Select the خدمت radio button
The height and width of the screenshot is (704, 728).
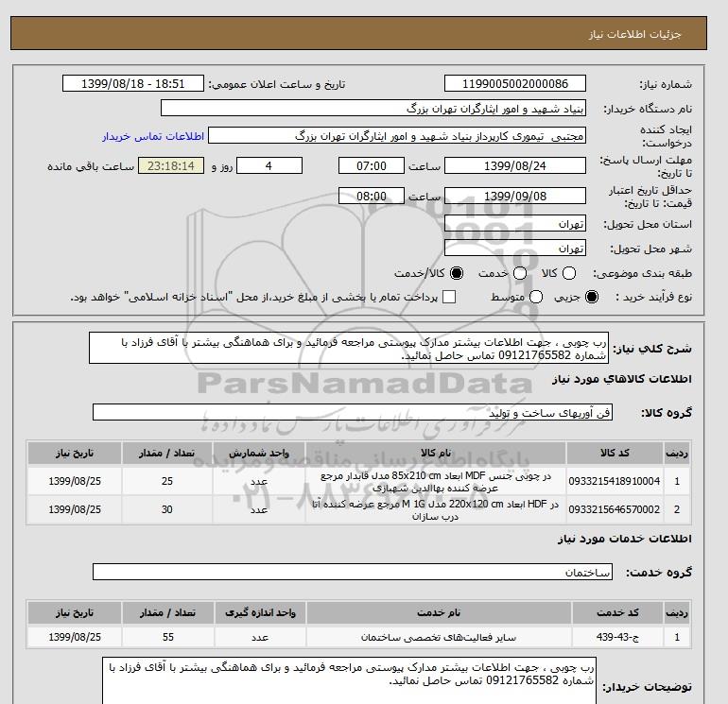520,273
